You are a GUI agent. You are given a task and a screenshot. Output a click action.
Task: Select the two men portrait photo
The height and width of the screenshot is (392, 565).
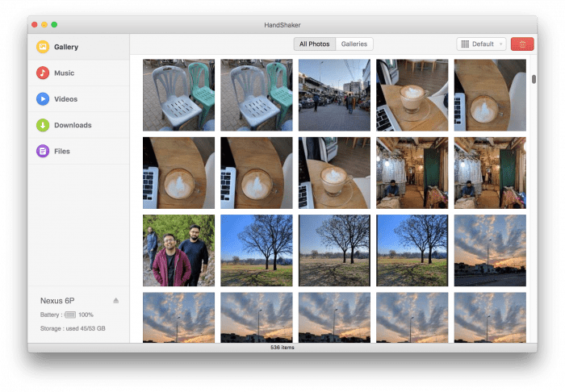click(x=178, y=250)
